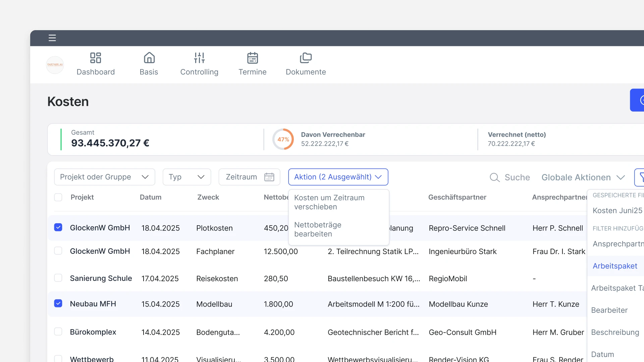Open saved filter Kosten Juni25
The height and width of the screenshot is (362, 644).
(x=617, y=210)
